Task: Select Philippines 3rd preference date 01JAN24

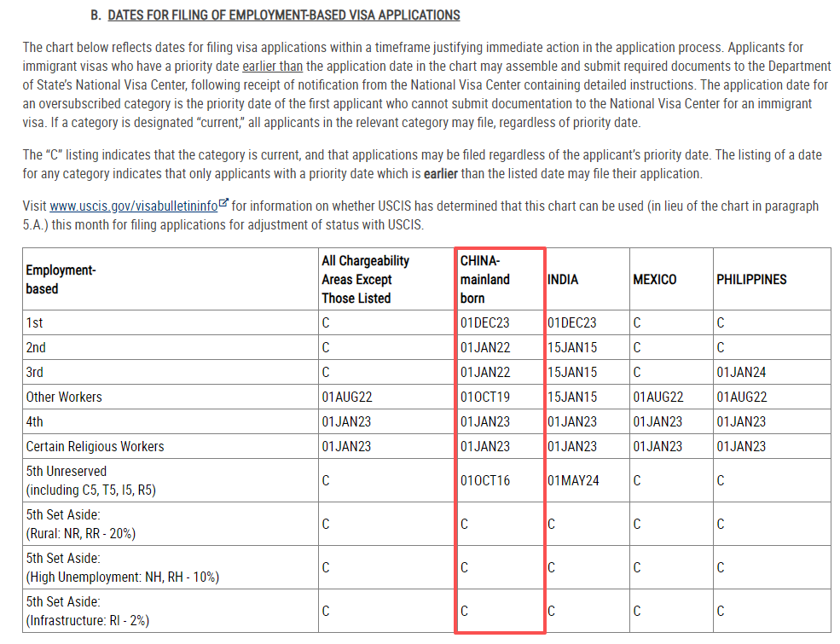Action: (x=741, y=373)
